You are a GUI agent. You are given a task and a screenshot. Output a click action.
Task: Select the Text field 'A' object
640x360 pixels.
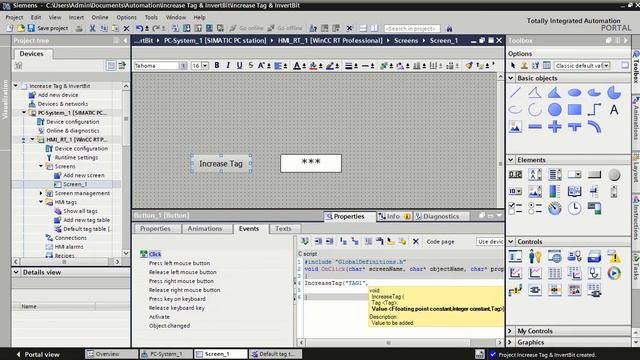[x=614, y=109]
